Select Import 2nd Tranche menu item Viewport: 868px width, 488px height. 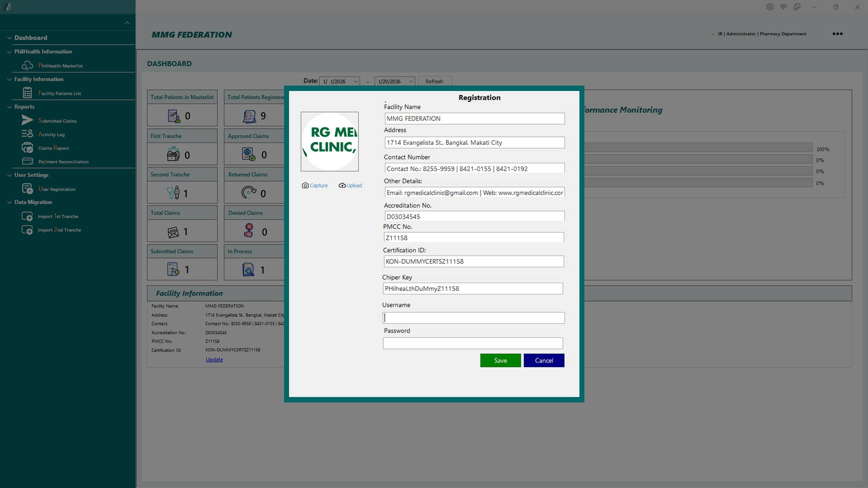click(x=59, y=230)
